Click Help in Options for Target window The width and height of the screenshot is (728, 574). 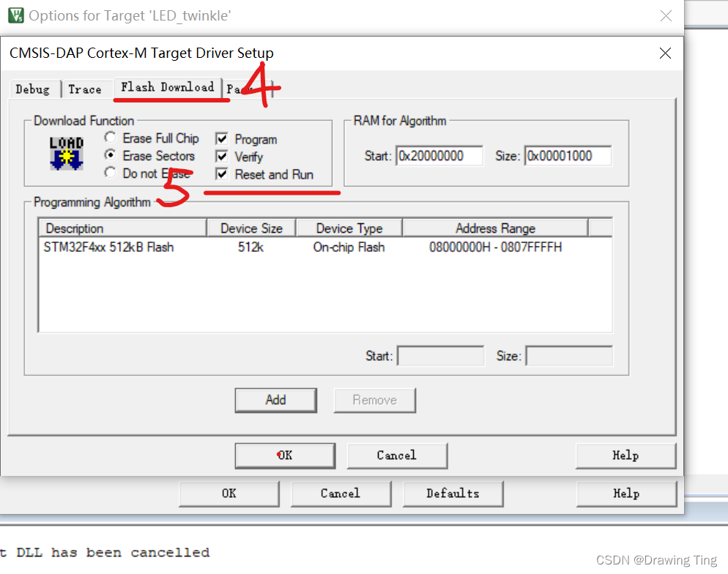coord(626,493)
